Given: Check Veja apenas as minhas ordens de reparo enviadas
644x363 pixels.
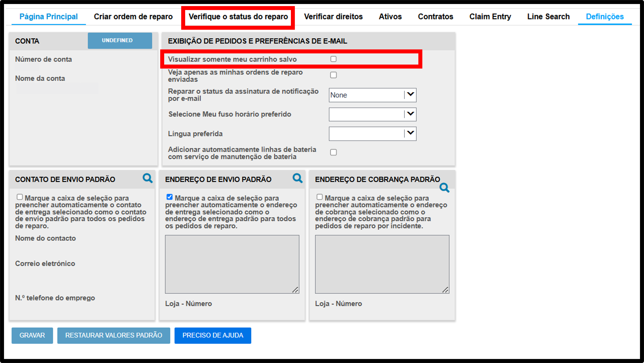Looking at the screenshot, I should (333, 75).
